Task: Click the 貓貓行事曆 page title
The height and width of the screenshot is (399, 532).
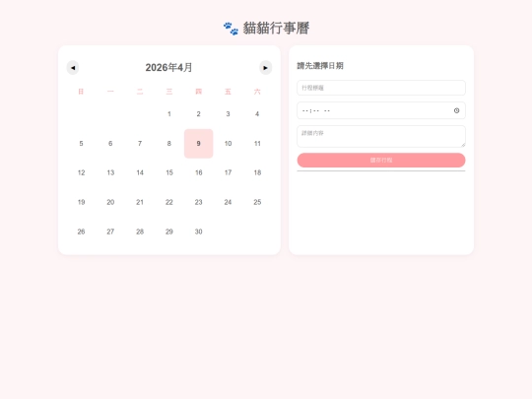Action: [x=276, y=29]
